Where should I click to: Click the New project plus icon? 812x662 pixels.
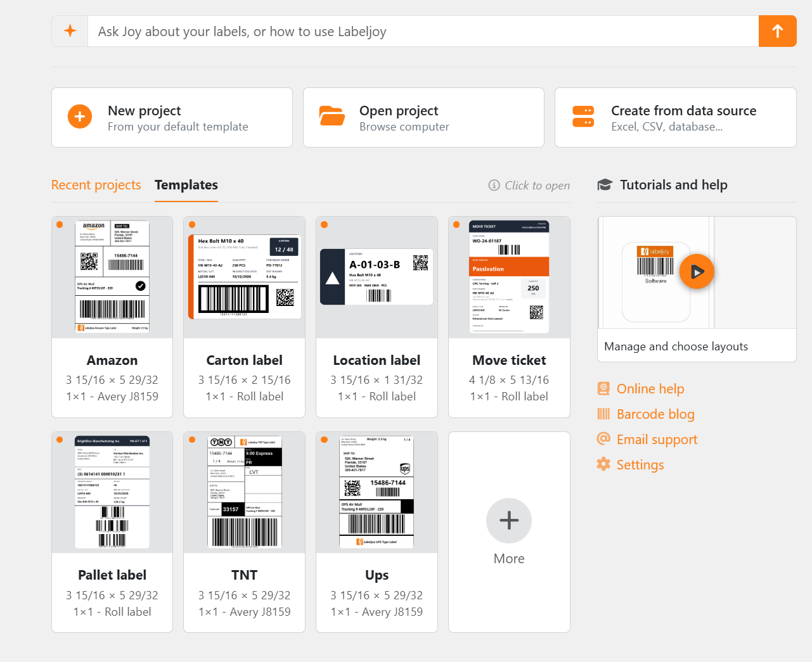coord(80,117)
